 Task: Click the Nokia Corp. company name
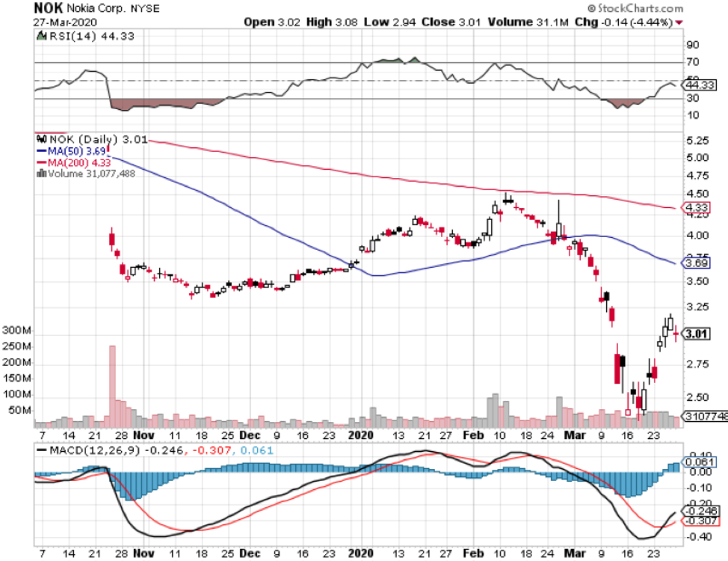click(96, 8)
